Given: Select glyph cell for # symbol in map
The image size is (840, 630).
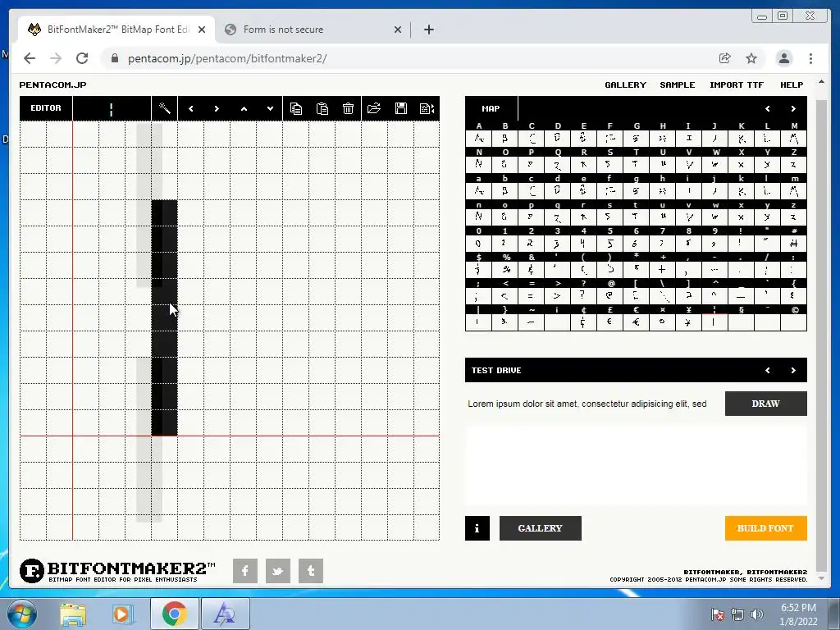Looking at the screenshot, I should point(794,244).
